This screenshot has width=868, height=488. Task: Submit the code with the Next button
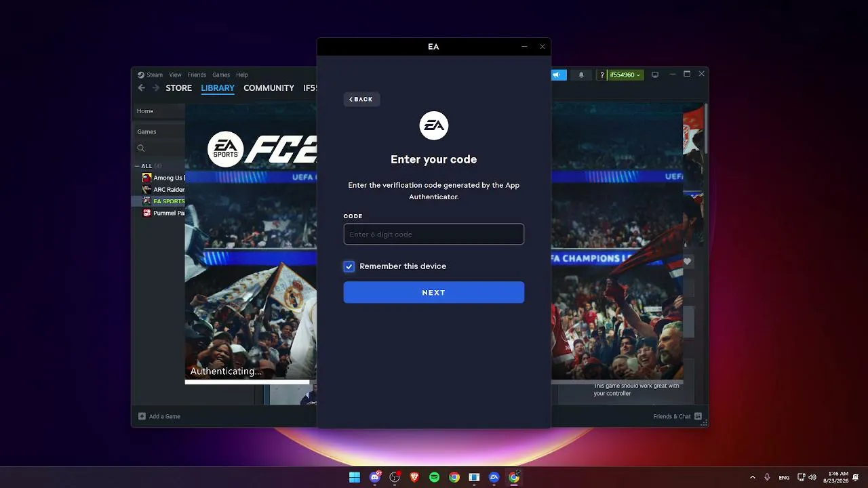pos(434,292)
